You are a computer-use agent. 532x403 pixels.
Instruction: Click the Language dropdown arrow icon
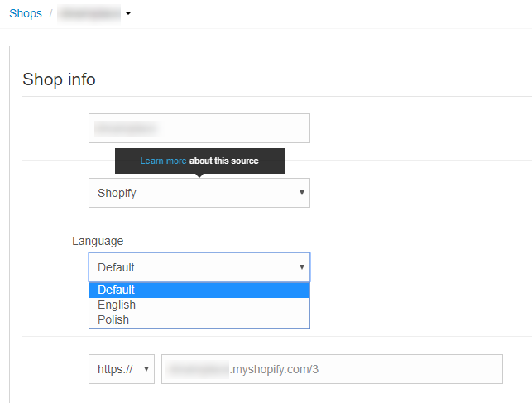pos(302,267)
